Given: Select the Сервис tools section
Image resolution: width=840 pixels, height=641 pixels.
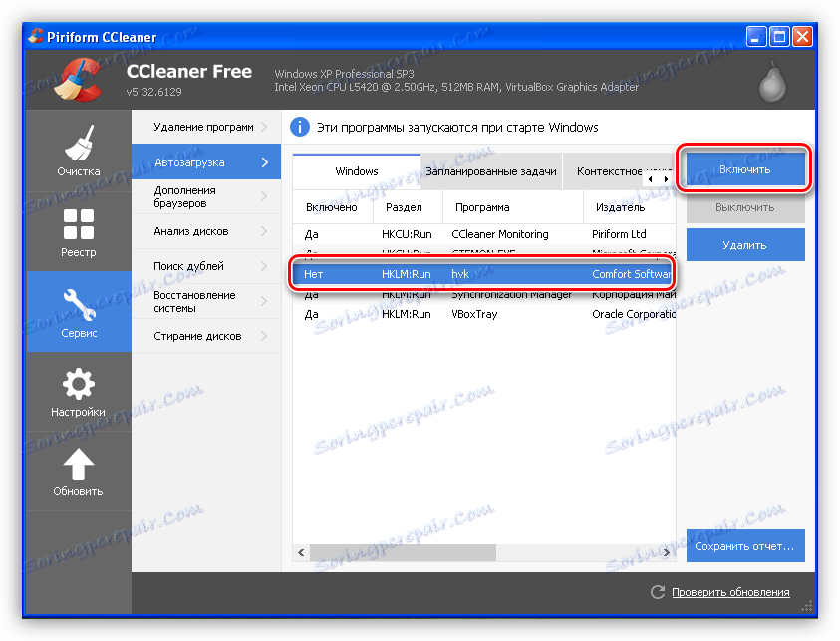Looking at the screenshot, I should pyautogui.click(x=79, y=312).
